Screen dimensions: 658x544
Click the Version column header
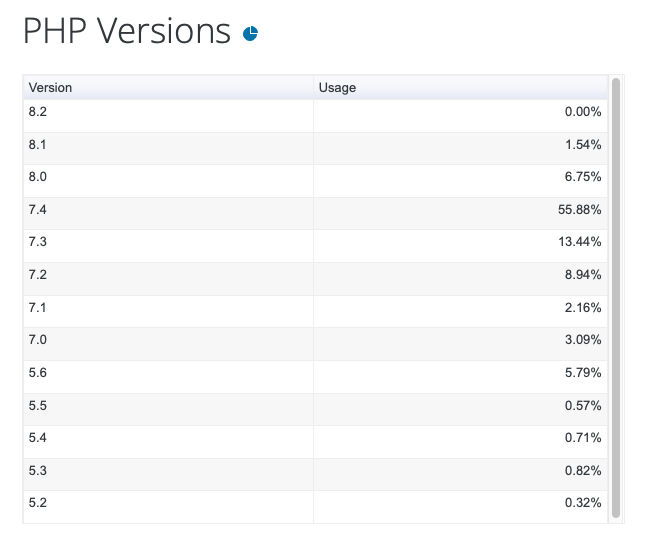pyautogui.click(x=168, y=88)
